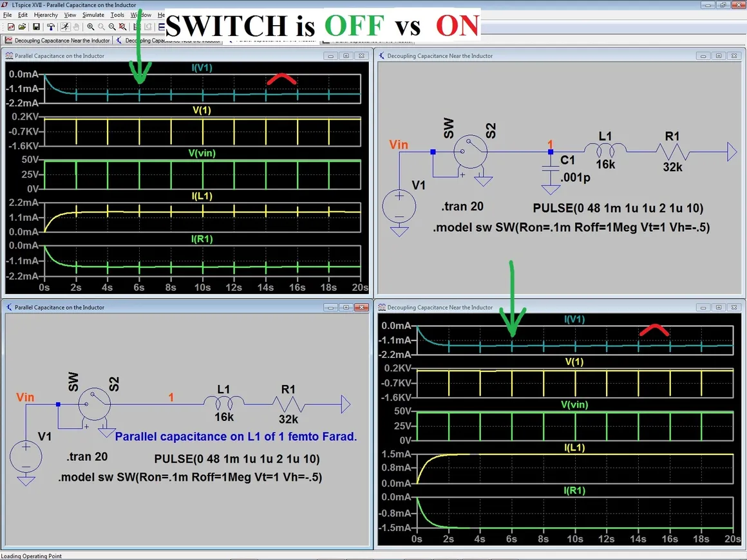The height and width of the screenshot is (560, 747).
Task: Open the Simulate menu
Action: click(93, 15)
